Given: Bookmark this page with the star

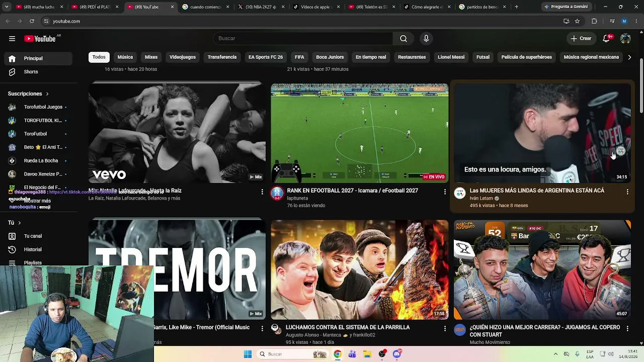Looking at the screenshot, I should (x=577, y=21).
